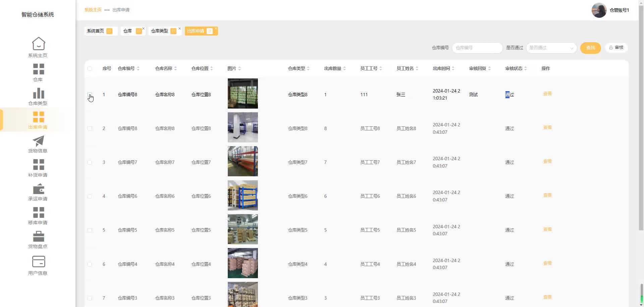Image resolution: width=644 pixels, height=307 pixels.
Task: Focus the 仓库编号 search field
Action: pyautogui.click(x=477, y=48)
